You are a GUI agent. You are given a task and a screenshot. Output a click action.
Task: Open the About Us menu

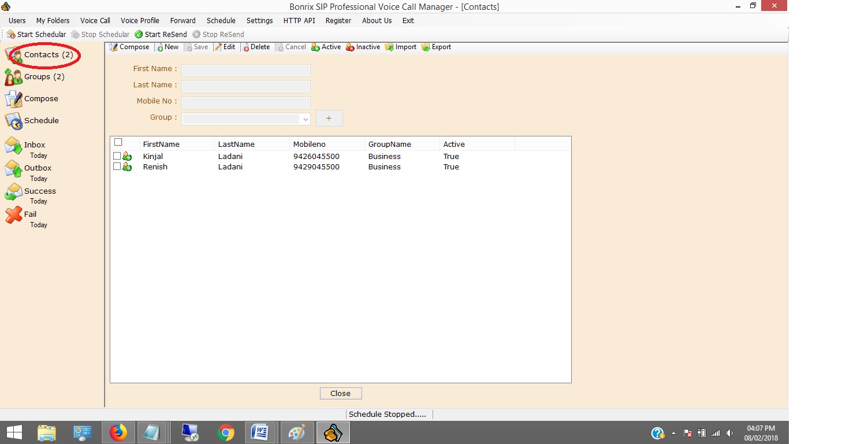[x=377, y=20]
